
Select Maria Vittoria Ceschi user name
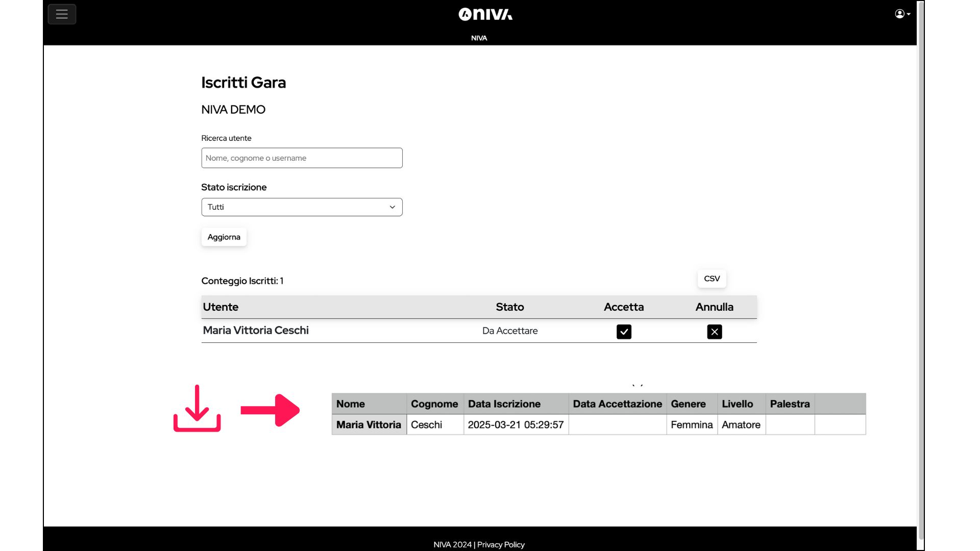pyautogui.click(x=256, y=331)
